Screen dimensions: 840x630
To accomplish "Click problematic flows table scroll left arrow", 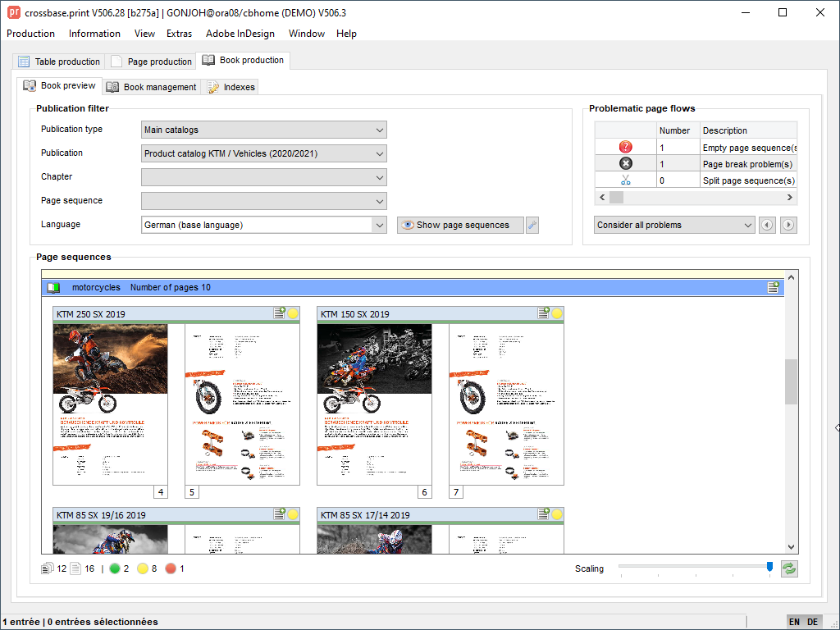I will pyautogui.click(x=602, y=197).
